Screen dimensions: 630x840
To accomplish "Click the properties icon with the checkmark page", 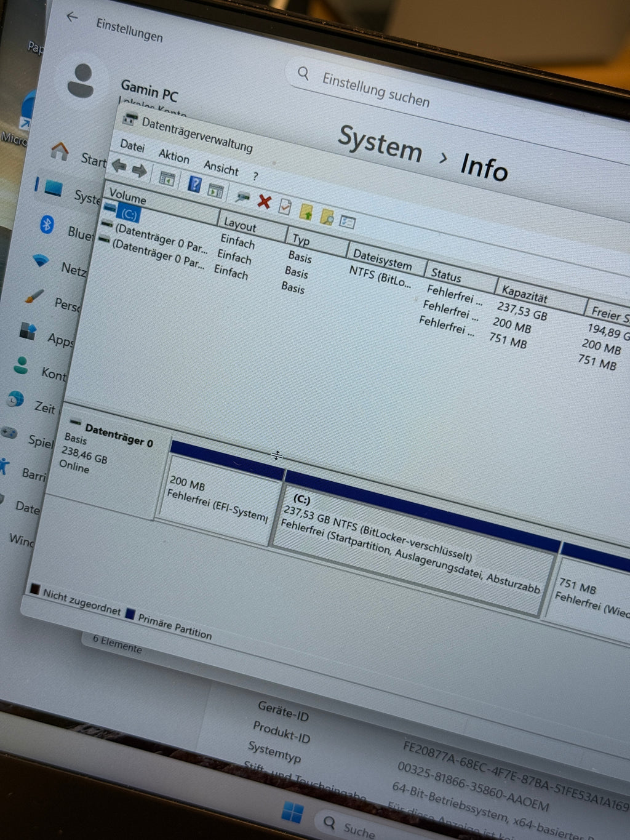I will 285,206.
